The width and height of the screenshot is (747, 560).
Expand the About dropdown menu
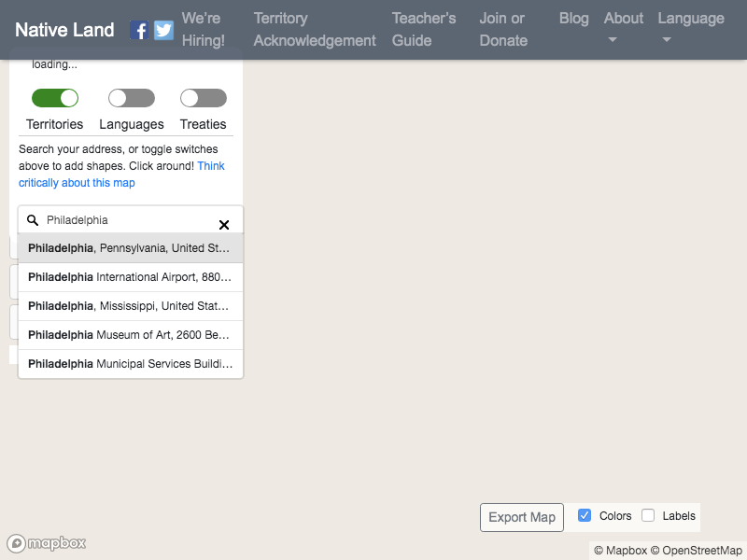click(x=623, y=29)
